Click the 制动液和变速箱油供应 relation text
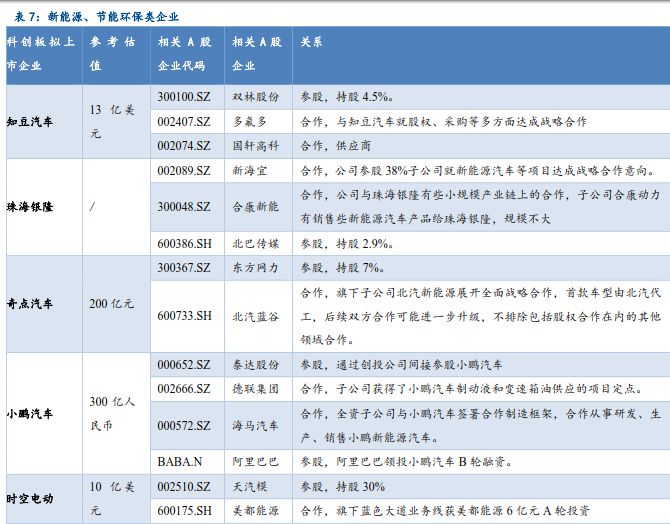Image resolution: width=670 pixels, height=524 pixels. click(472, 389)
